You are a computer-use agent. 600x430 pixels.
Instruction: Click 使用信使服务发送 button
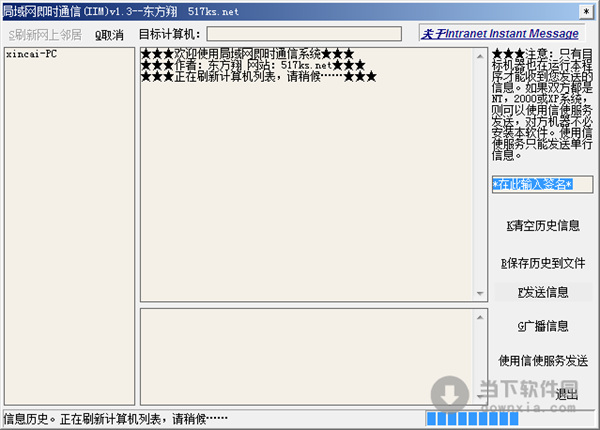click(543, 360)
